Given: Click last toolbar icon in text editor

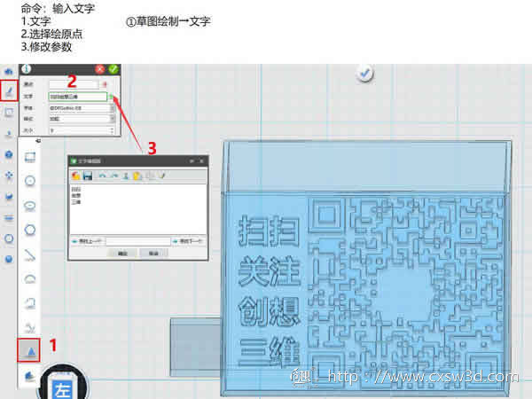Looking at the screenshot, I should [x=161, y=176].
